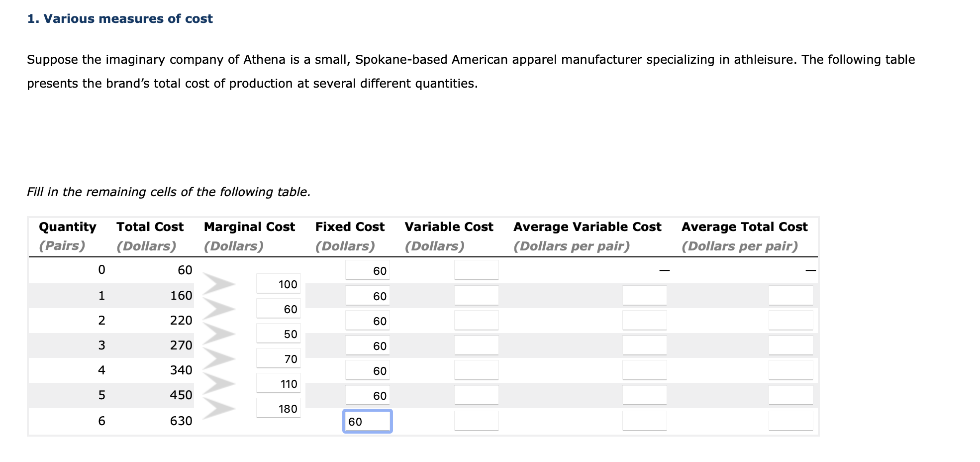Click the Fixed Cost cell for quantity 3
980x462 pixels.
(x=367, y=346)
